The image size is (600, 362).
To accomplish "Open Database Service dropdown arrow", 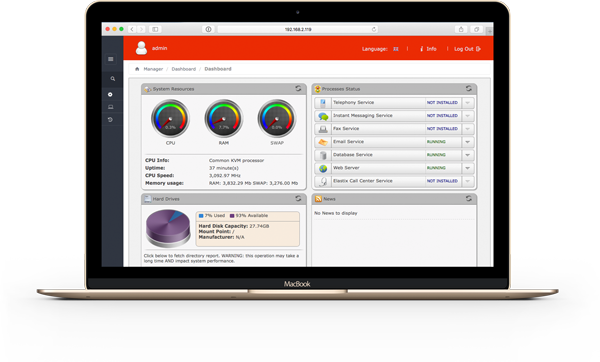I will (x=468, y=155).
